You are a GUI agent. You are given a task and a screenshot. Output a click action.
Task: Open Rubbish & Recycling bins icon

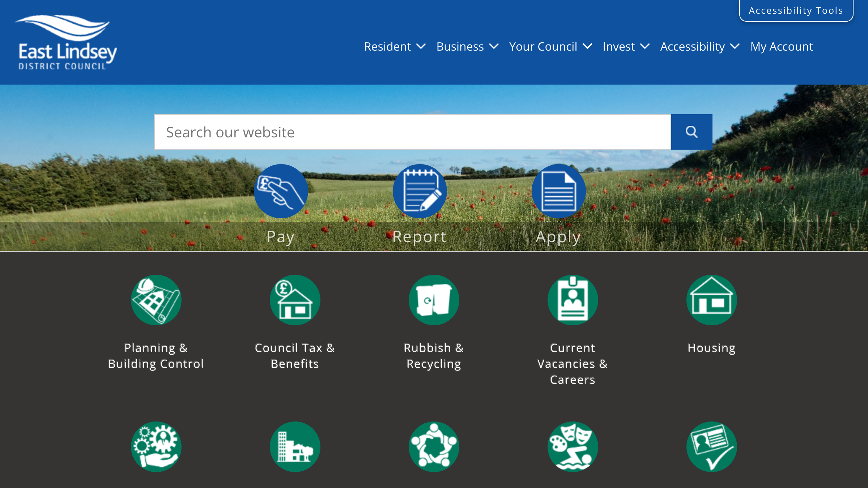pyautogui.click(x=434, y=300)
